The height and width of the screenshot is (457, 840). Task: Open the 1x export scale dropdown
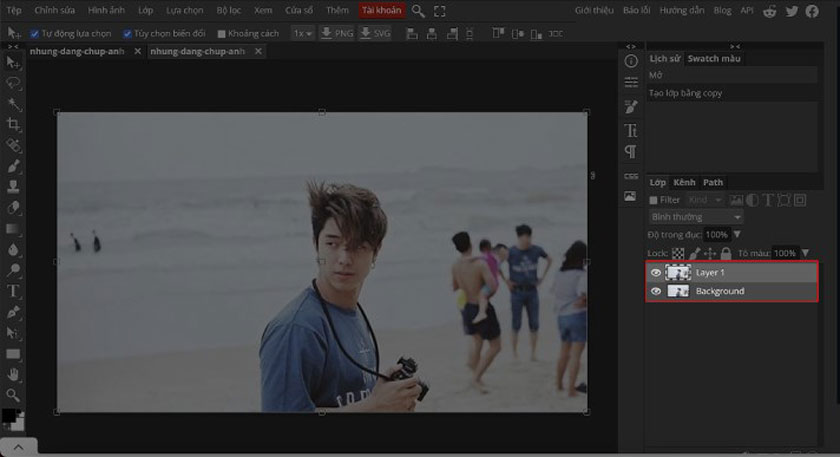[x=302, y=33]
